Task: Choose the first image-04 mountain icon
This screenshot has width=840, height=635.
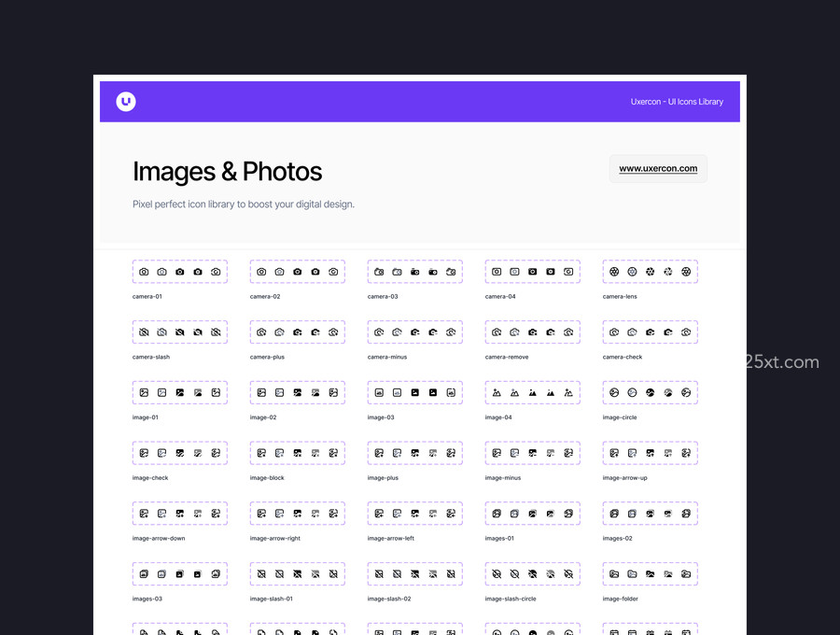Action: tap(497, 393)
